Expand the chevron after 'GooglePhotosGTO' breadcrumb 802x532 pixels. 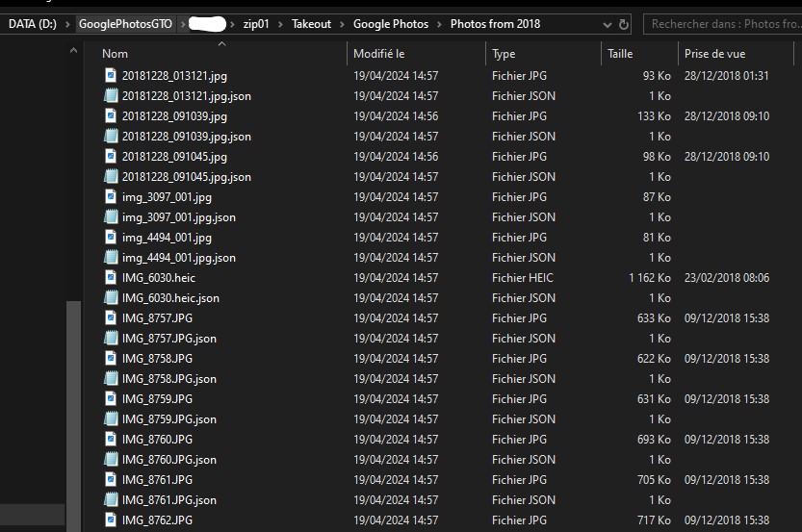(x=183, y=24)
